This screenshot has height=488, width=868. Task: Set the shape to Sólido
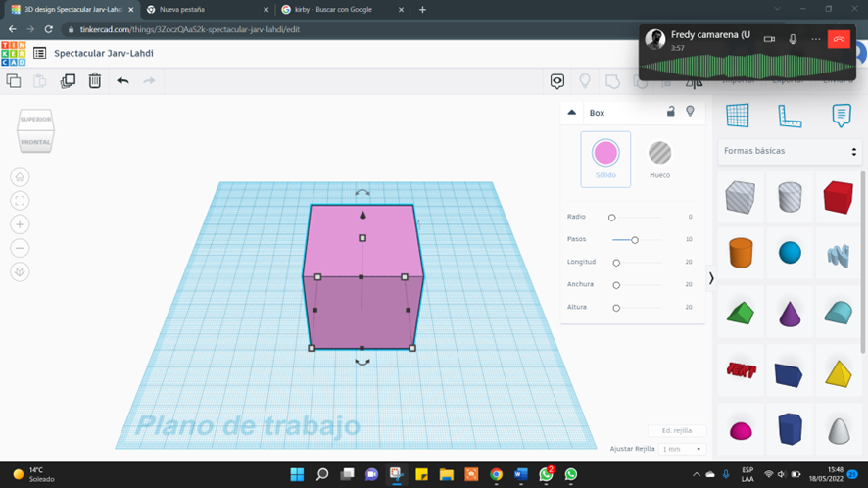tap(605, 159)
